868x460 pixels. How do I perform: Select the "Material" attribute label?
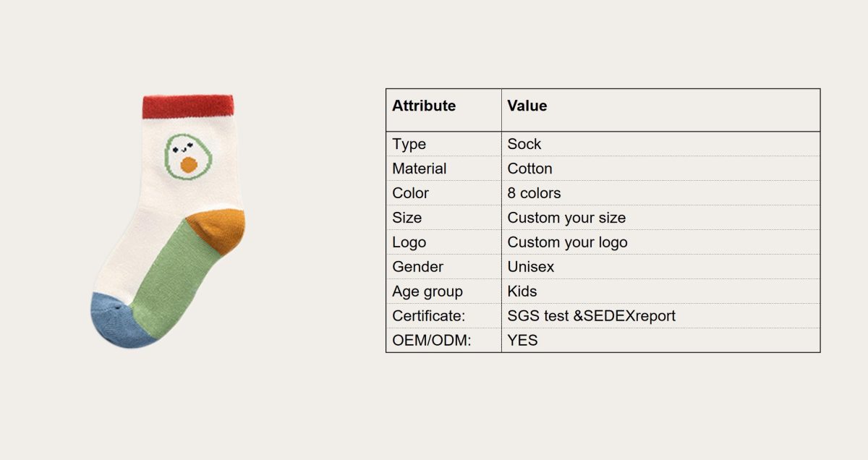(420, 169)
